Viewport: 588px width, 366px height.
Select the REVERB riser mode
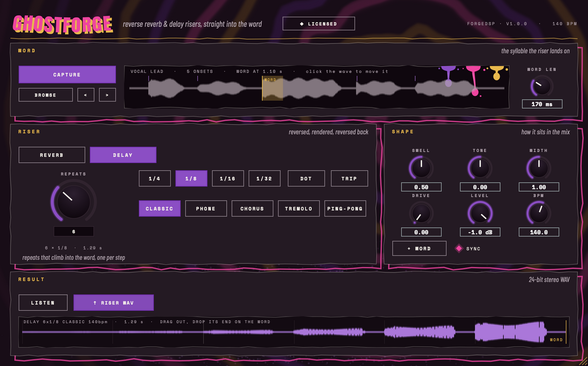point(52,155)
